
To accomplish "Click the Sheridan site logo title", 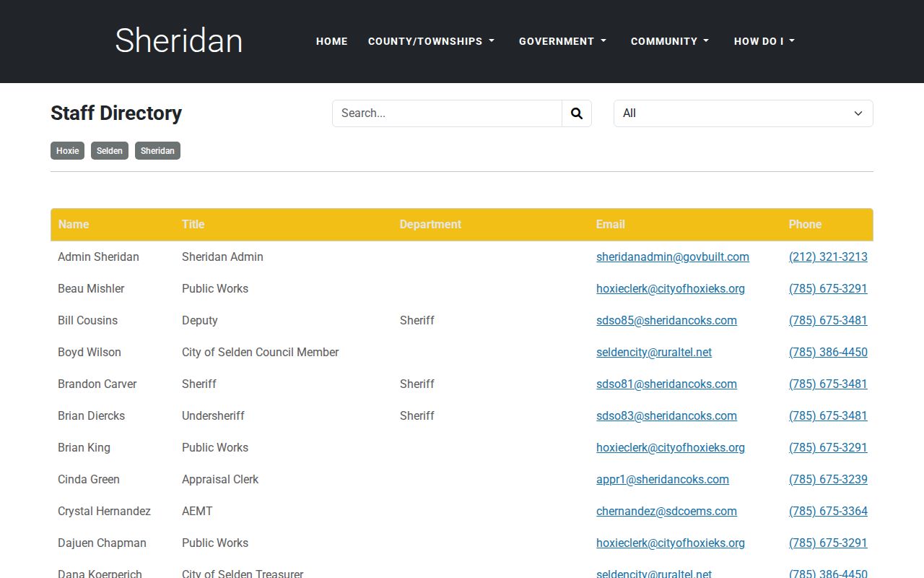I will tap(179, 40).
